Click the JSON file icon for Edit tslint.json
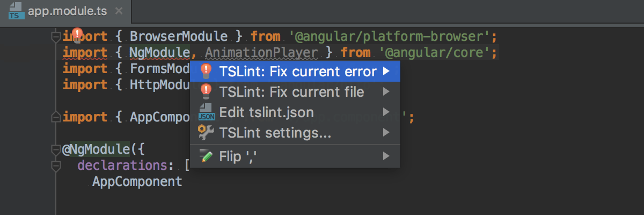644x215 pixels. (205, 112)
